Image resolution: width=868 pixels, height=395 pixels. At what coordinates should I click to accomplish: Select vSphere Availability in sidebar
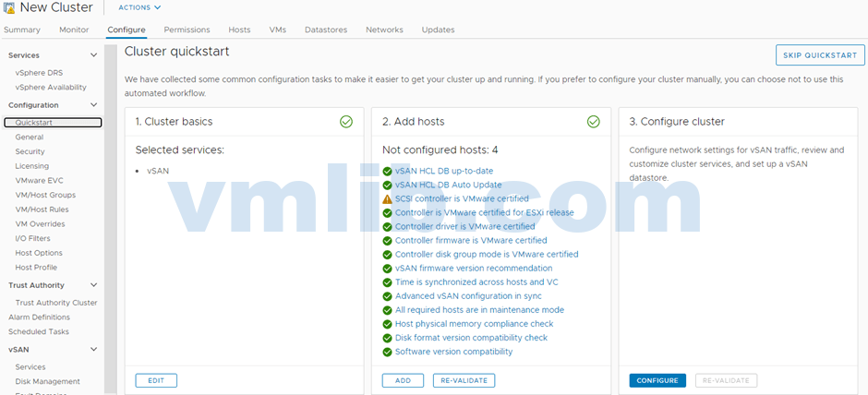coord(51,88)
